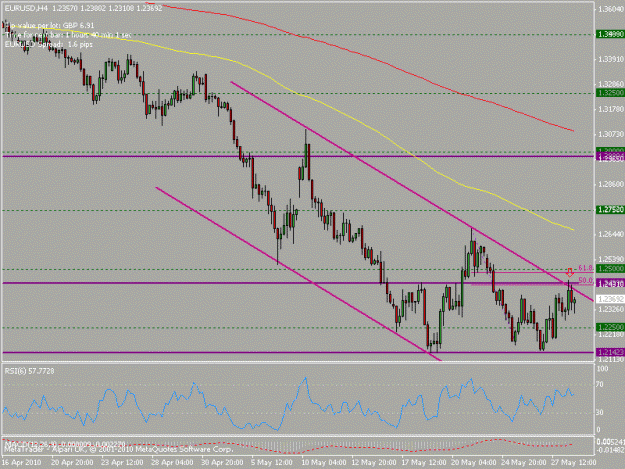Click the current price tag 1.23692
This screenshot has width=625, height=469.
click(610, 299)
